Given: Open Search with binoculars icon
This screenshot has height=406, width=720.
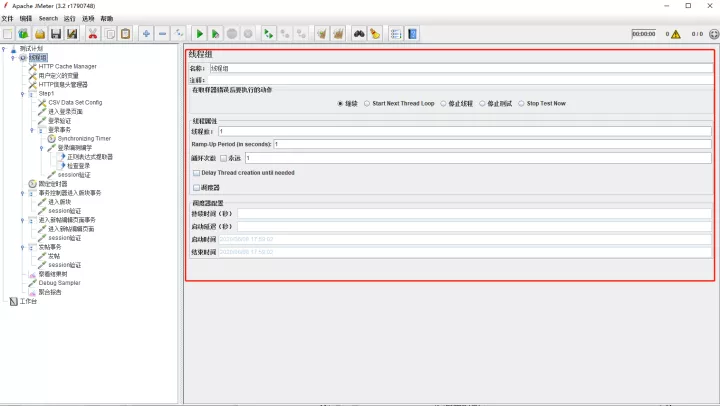Looking at the screenshot, I should tap(359, 34).
